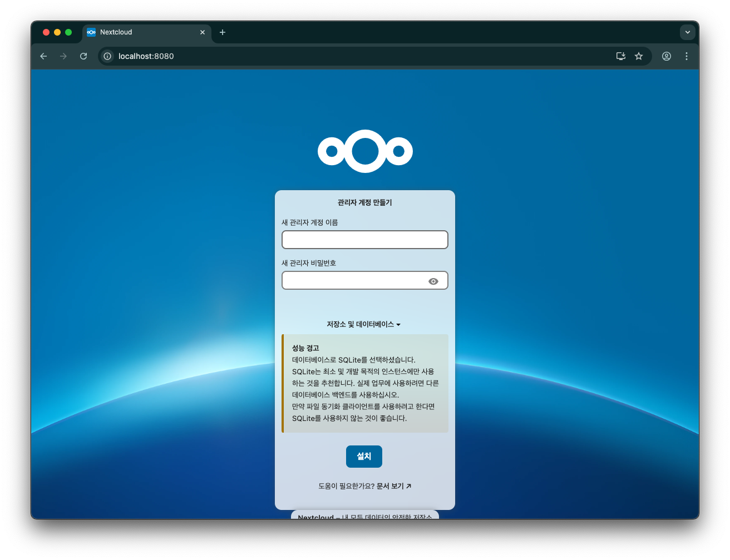Click 관리자 계정 만들기 heading
This screenshot has width=730, height=560.
pyautogui.click(x=365, y=202)
